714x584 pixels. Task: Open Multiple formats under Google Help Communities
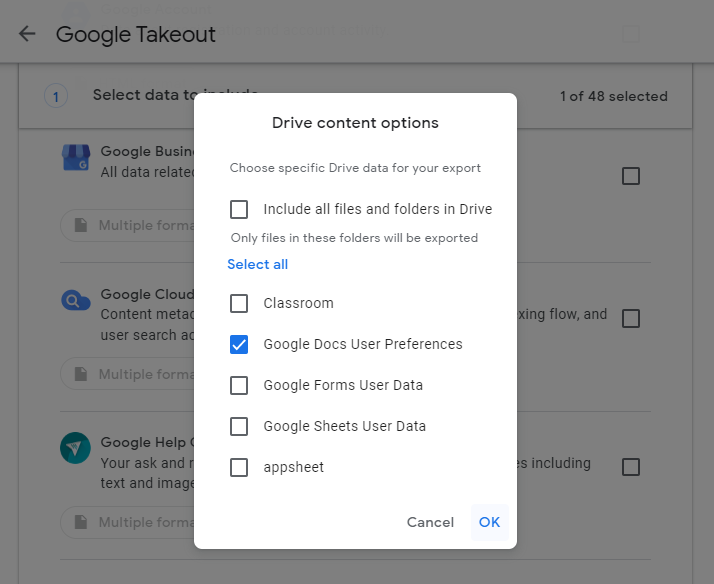(x=128, y=522)
